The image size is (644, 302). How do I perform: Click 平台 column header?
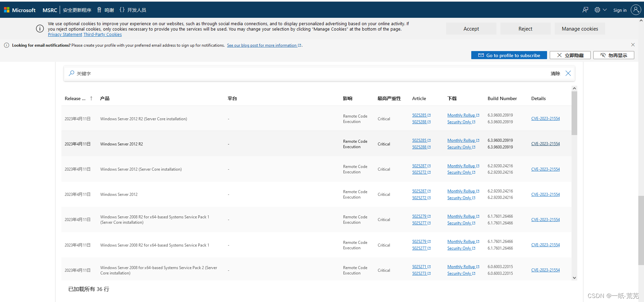point(232,98)
